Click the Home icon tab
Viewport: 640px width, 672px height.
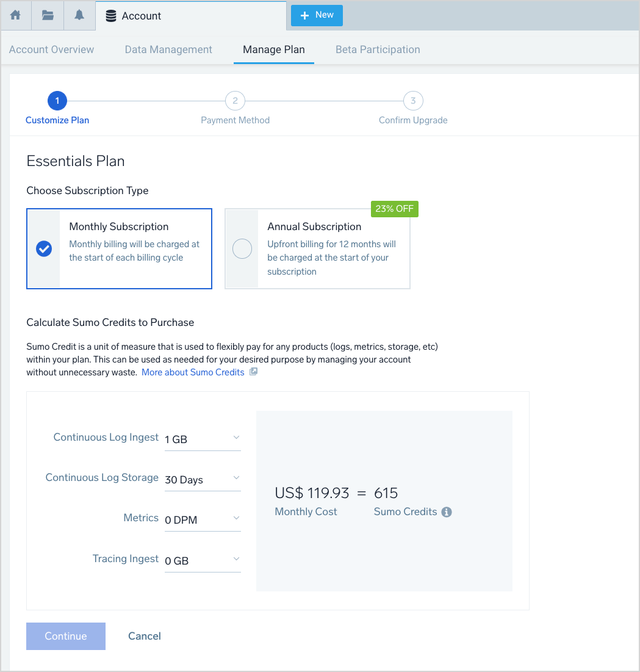(x=16, y=16)
